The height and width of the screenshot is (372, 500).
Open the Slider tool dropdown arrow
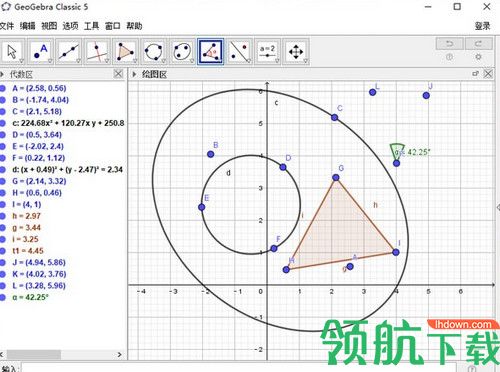[x=277, y=61]
